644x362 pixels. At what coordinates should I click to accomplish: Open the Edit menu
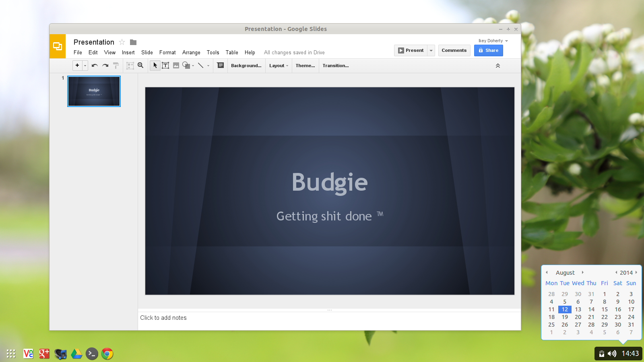click(93, 52)
